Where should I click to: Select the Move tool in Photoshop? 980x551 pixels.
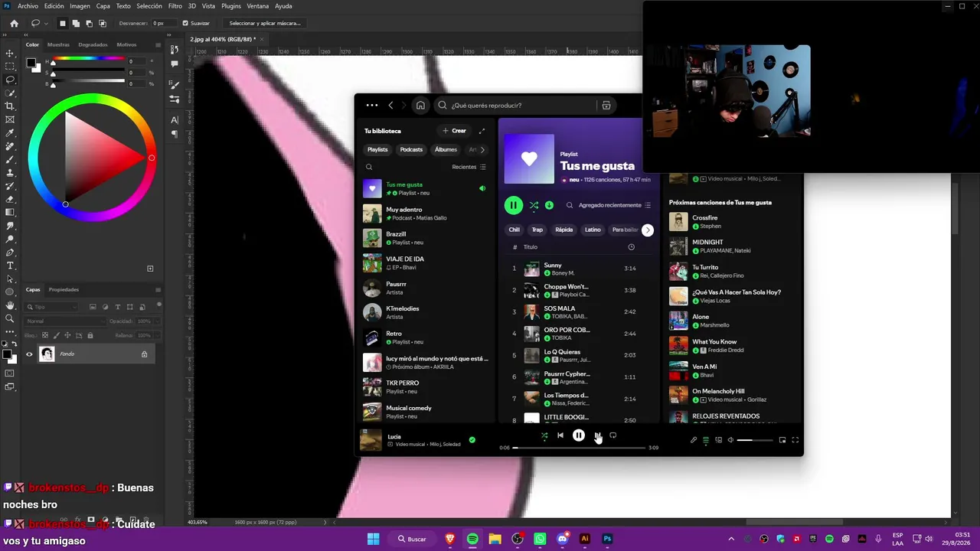click(x=10, y=54)
